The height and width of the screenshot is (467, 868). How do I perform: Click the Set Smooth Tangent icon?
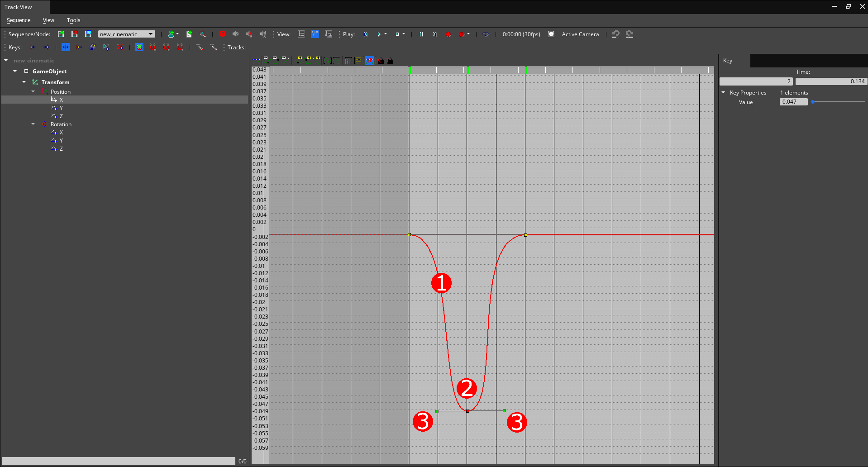click(x=256, y=60)
